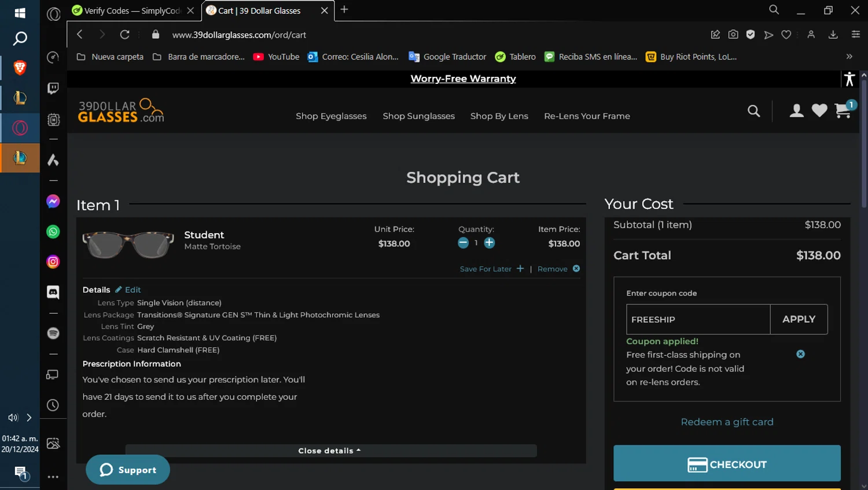Viewport: 868px width, 490px height.
Task: Open the volume speaker icon in the tray
Action: pos(13,418)
